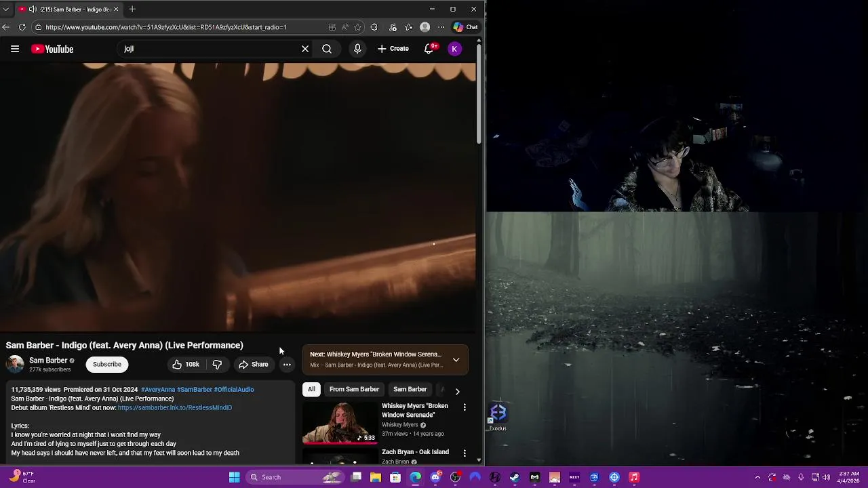
Task: Open the K account avatar menu
Action: pyautogui.click(x=455, y=49)
